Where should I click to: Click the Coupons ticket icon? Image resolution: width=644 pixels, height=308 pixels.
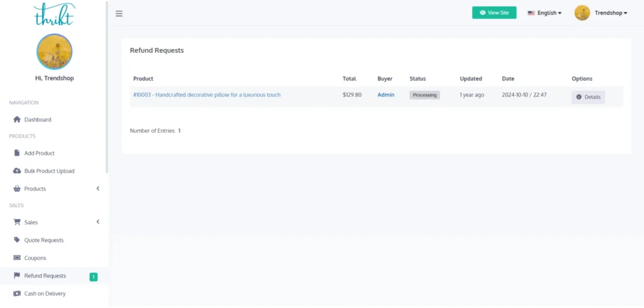click(x=17, y=258)
